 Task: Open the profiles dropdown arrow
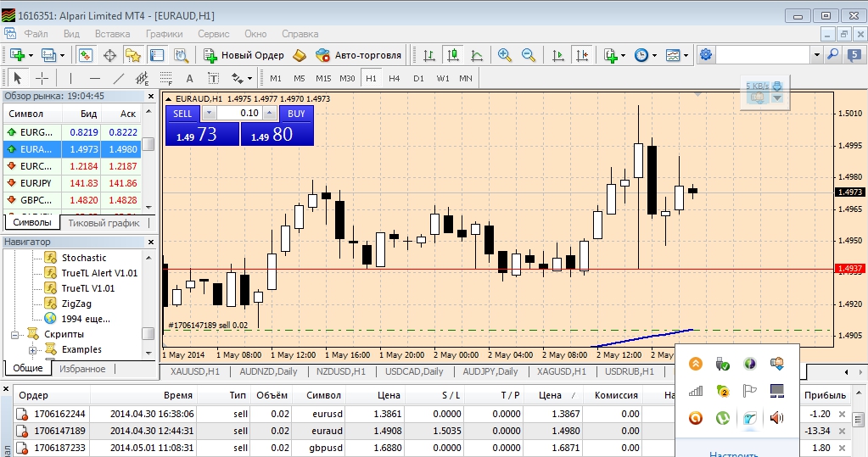(x=62, y=55)
